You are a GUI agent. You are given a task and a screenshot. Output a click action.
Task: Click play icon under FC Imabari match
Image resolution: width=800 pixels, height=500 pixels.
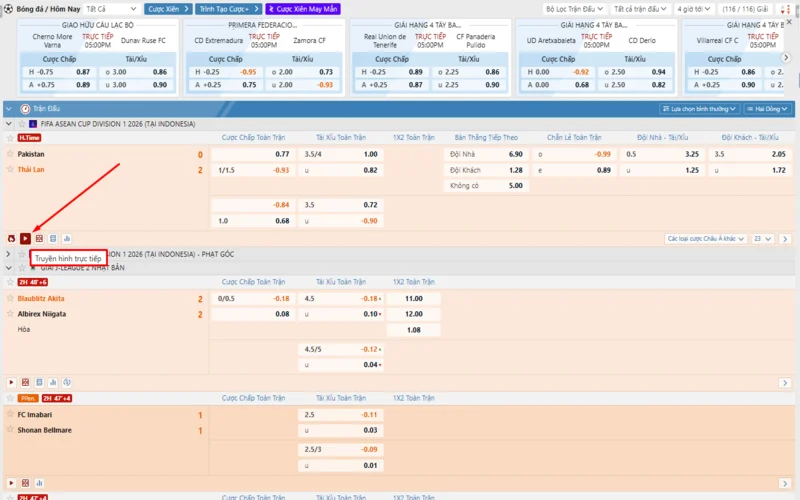pyautogui.click(x=11, y=483)
